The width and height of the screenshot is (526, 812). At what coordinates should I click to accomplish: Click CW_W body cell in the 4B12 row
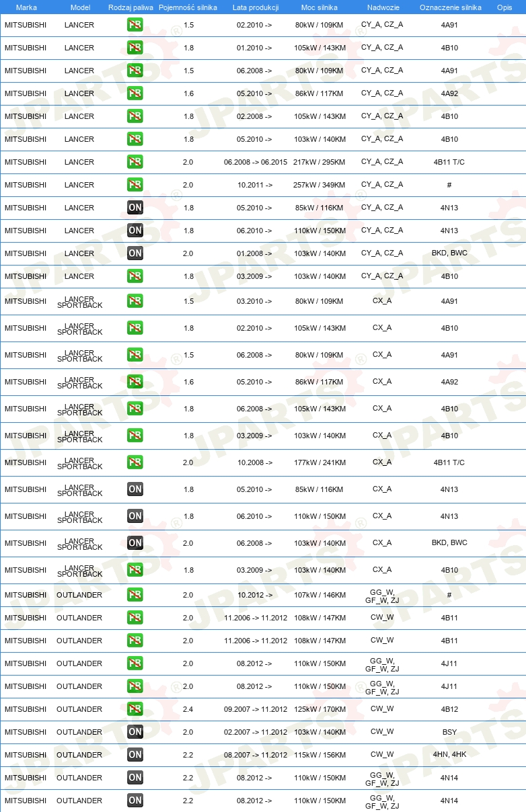(x=382, y=709)
